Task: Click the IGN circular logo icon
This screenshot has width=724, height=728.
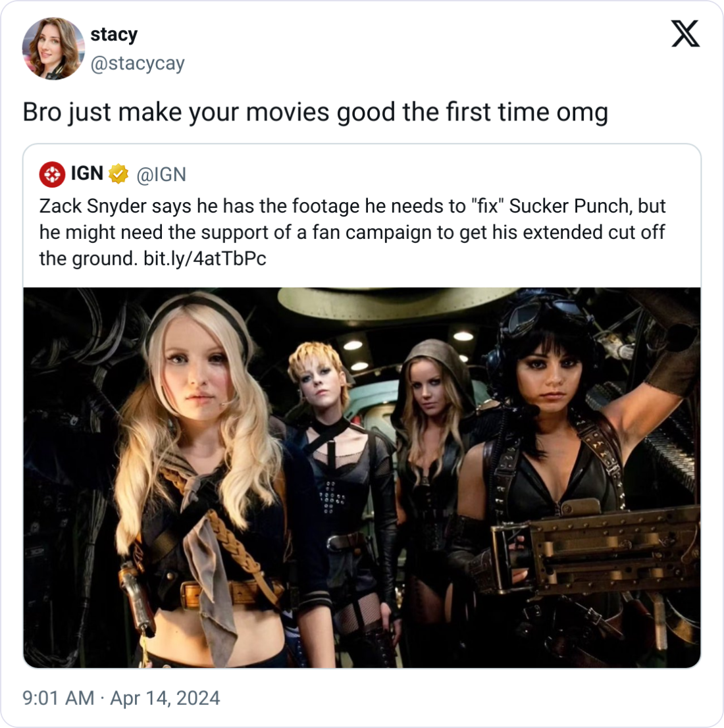Action: point(52,174)
